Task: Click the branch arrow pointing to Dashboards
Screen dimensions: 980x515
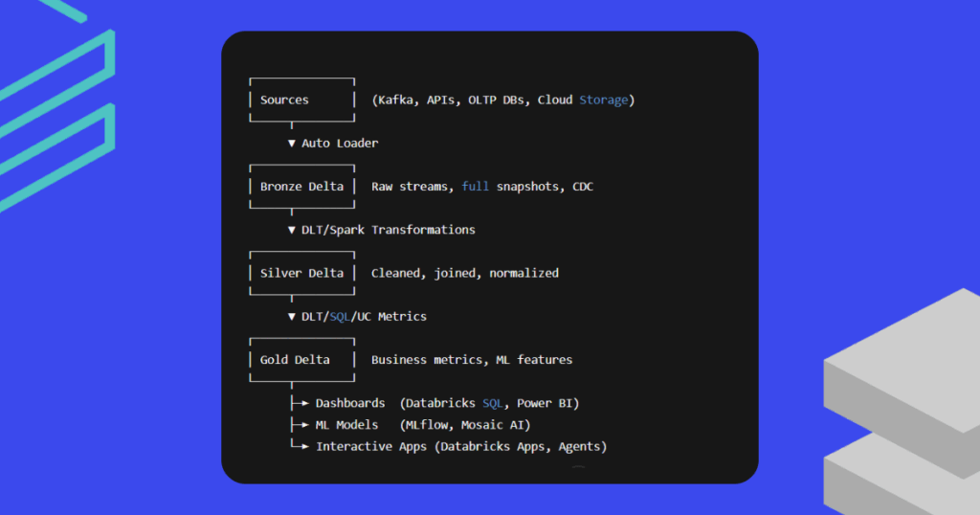Action: (300, 403)
